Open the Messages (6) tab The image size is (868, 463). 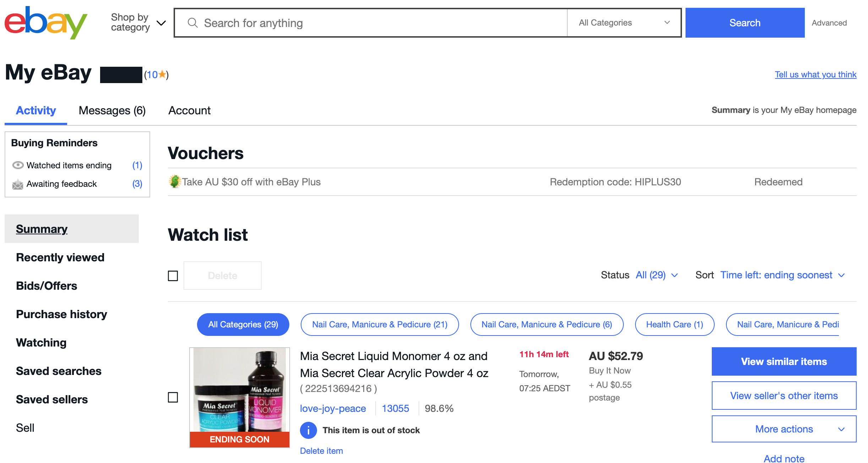pyautogui.click(x=112, y=110)
